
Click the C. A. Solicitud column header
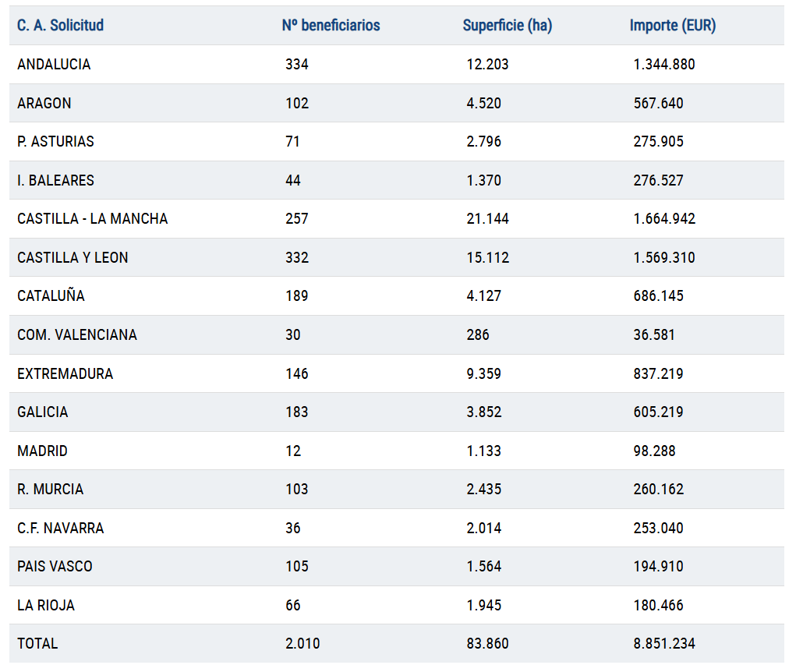click(60, 26)
